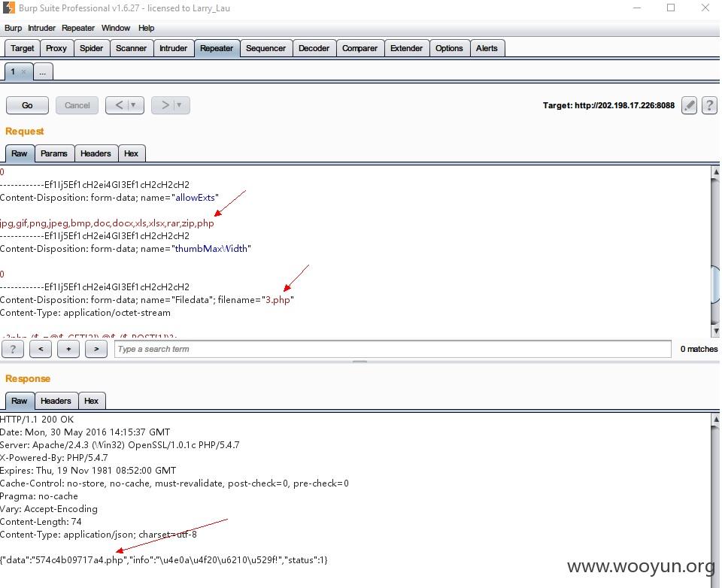Navigate forward in request history
722x588 pixels.
[x=165, y=105]
